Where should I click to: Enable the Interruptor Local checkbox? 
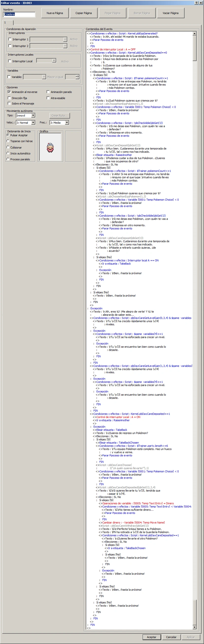(x=10, y=61)
